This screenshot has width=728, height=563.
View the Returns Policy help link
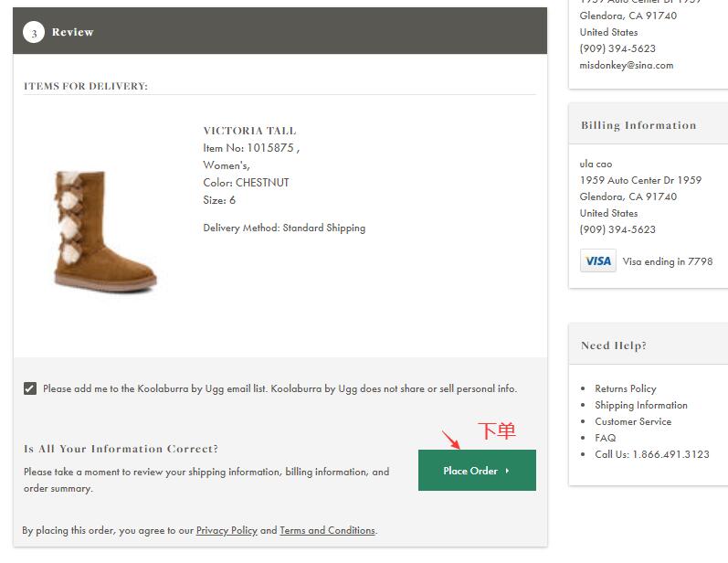[x=625, y=388]
